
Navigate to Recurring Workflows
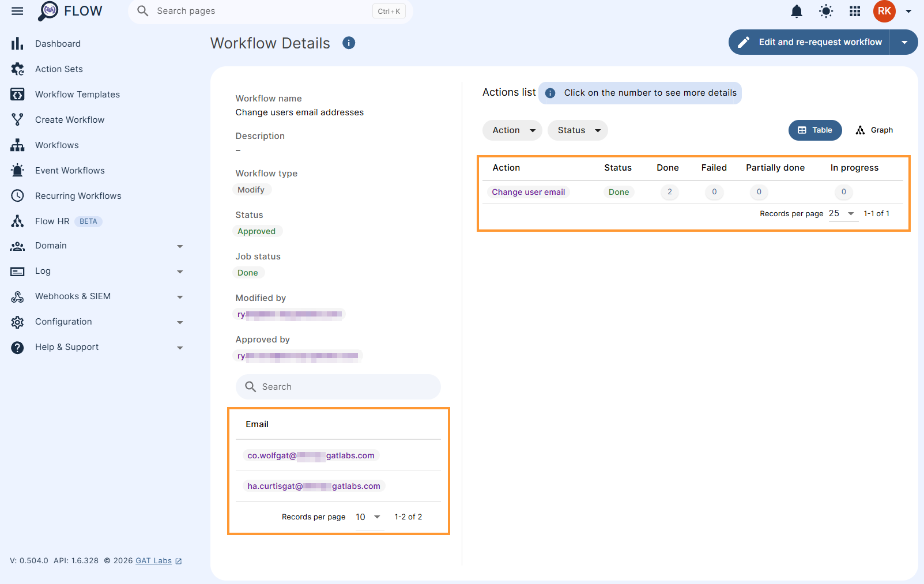[78, 196]
